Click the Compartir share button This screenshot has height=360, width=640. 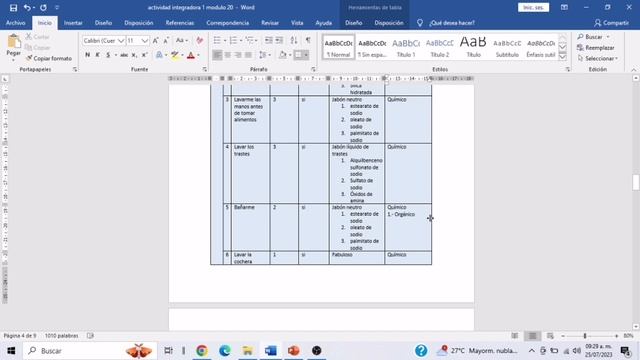[x=611, y=23]
